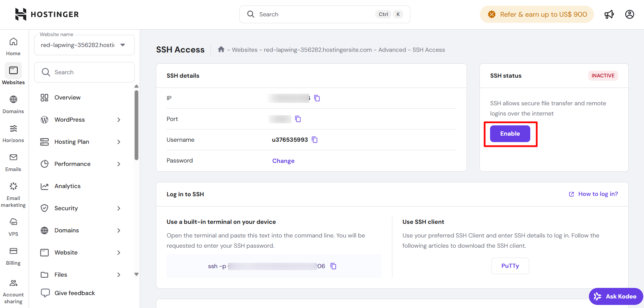Go to Home in left rail
Viewport: 644px width, 308px height.
point(13,47)
